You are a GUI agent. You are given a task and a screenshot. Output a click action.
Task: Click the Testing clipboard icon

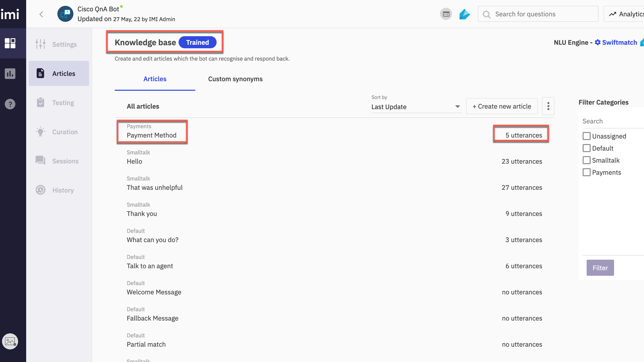click(x=41, y=103)
